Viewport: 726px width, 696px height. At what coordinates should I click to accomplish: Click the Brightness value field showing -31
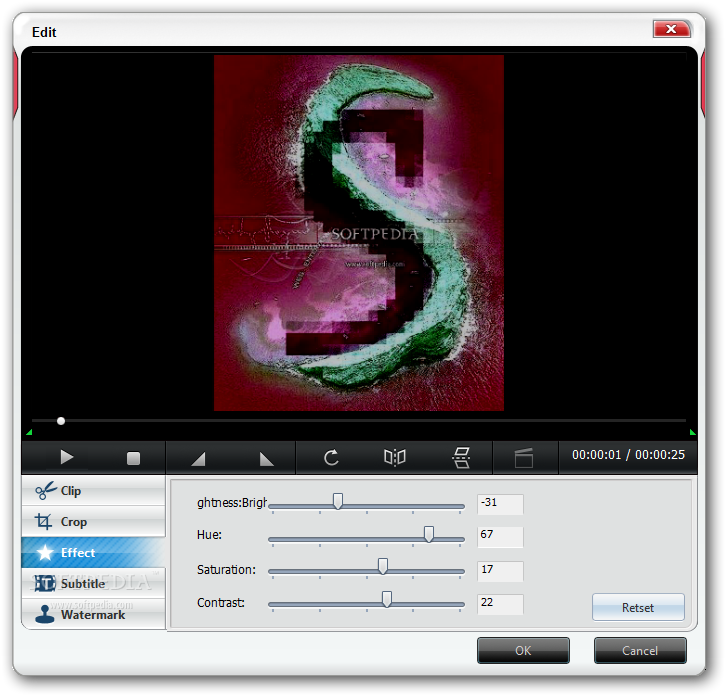(500, 504)
